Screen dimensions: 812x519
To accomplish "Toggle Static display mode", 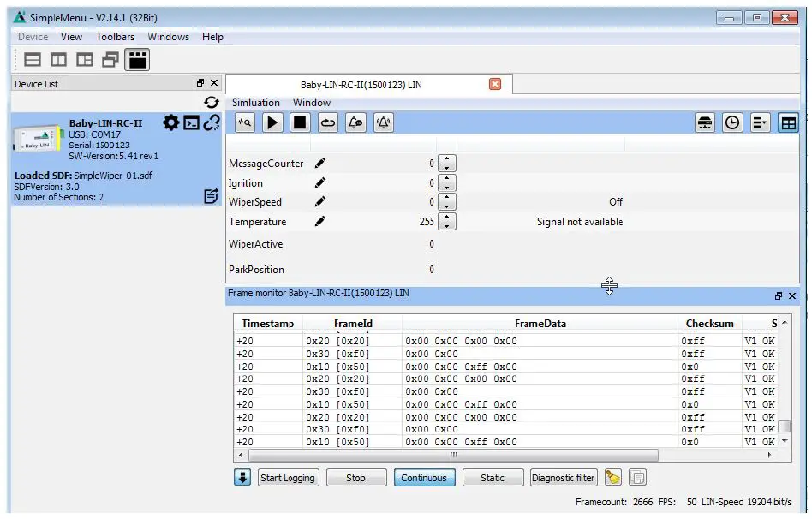I will click(x=493, y=478).
